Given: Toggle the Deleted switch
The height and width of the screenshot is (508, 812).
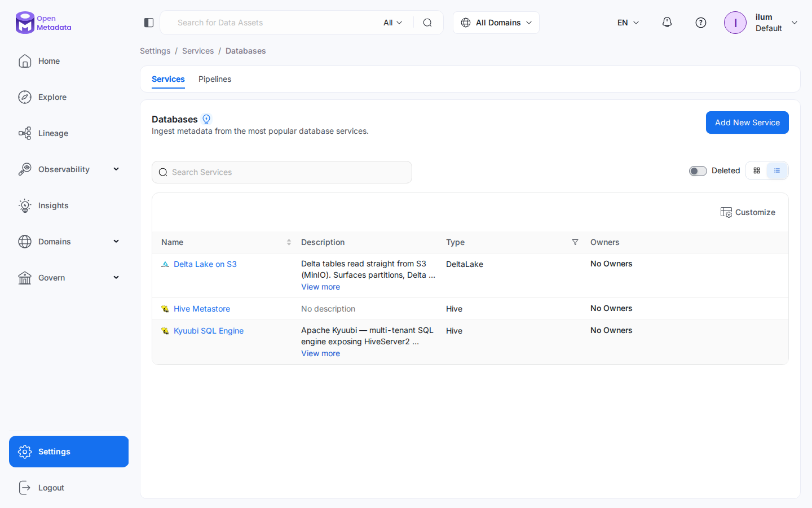Looking at the screenshot, I should [698, 171].
